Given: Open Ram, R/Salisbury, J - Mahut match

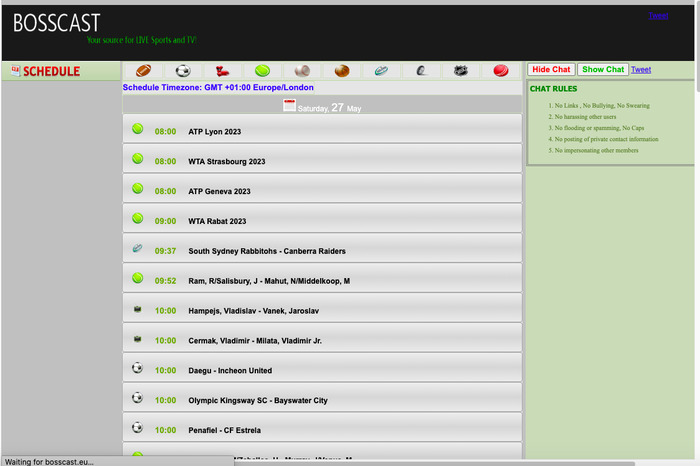Looking at the screenshot, I should [x=322, y=279].
